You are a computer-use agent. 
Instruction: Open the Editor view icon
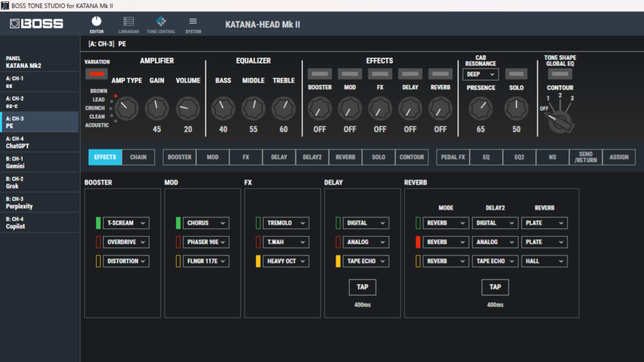96,22
